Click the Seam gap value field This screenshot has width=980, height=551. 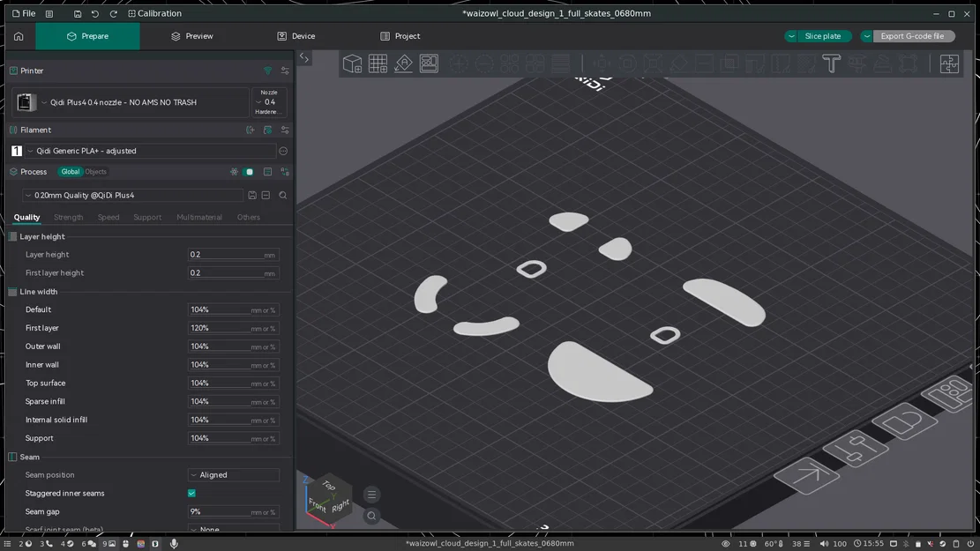click(x=233, y=512)
